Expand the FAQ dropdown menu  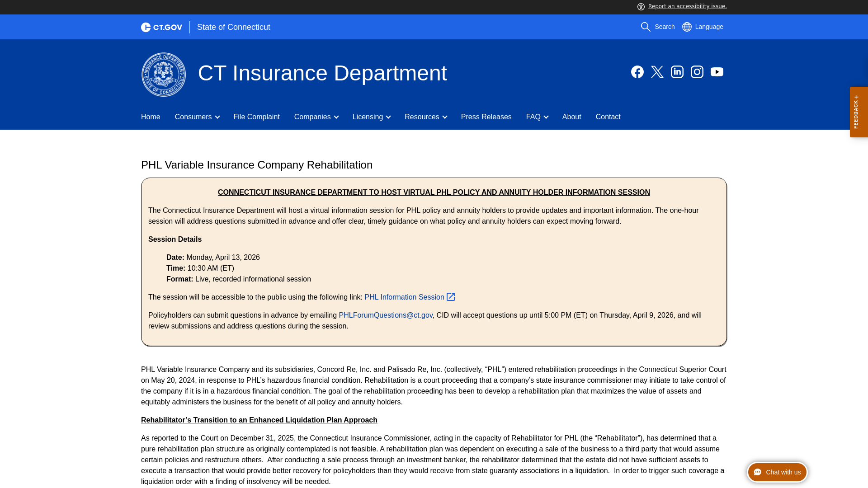click(537, 117)
